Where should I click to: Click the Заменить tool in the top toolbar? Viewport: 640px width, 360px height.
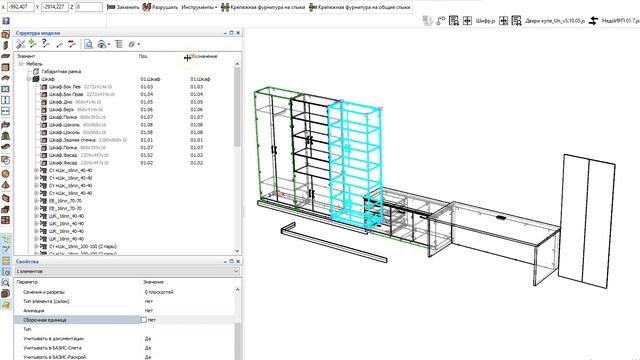point(122,7)
